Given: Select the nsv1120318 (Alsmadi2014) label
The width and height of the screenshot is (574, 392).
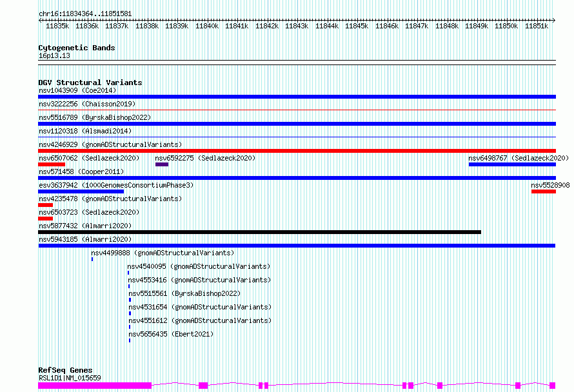Looking at the screenshot, I should click(x=85, y=131).
